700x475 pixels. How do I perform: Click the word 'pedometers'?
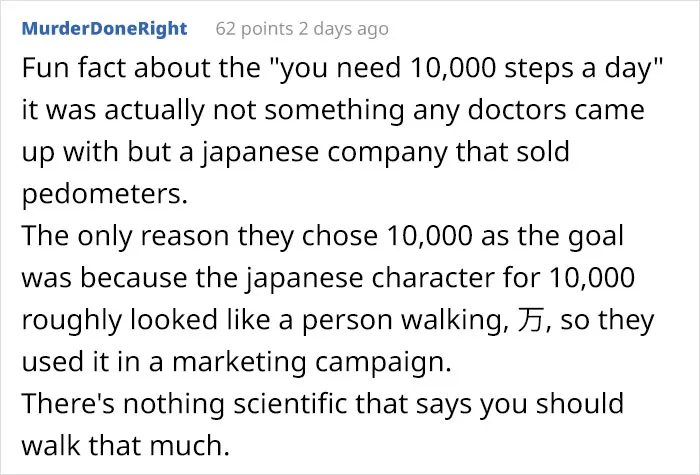click(x=102, y=194)
